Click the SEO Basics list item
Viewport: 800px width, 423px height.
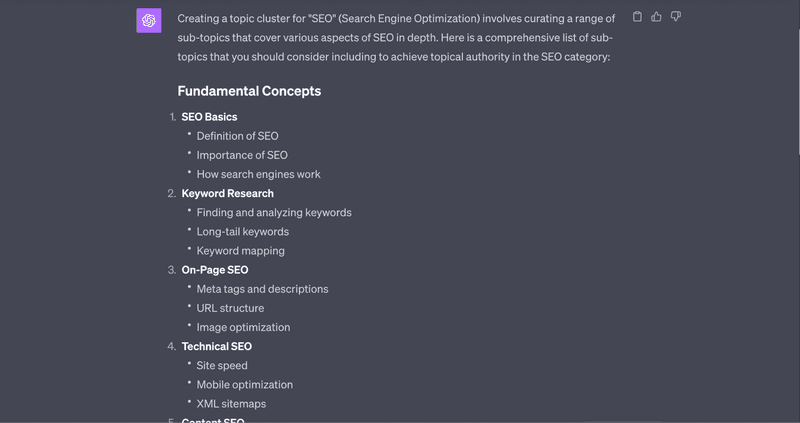pos(209,117)
